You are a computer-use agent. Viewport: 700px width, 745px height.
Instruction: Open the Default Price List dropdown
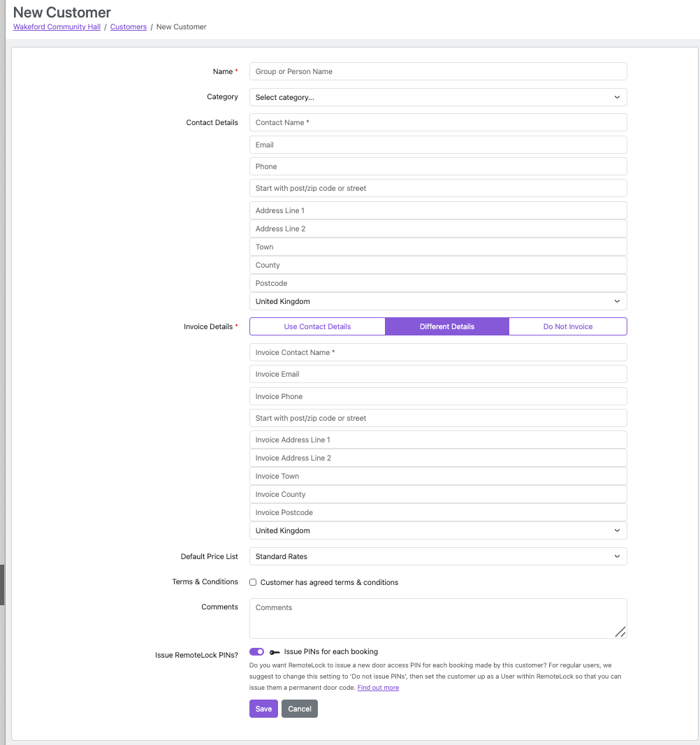[437, 556]
